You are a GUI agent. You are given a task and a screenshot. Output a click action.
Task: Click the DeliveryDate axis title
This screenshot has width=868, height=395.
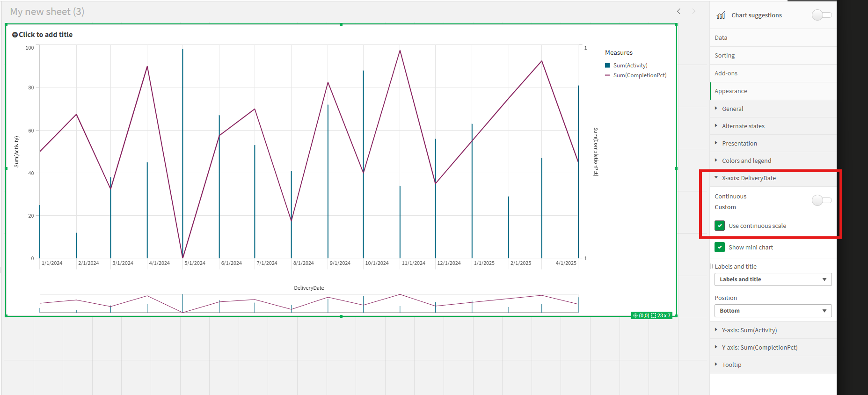(x=309, y=288)
